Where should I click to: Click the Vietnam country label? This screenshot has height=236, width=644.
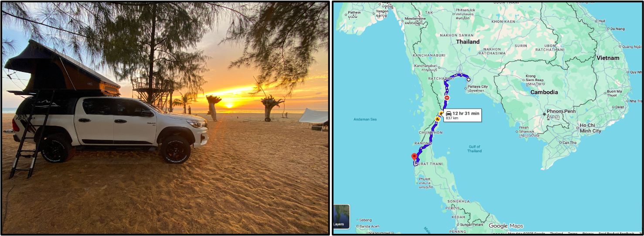coord(608,58)
